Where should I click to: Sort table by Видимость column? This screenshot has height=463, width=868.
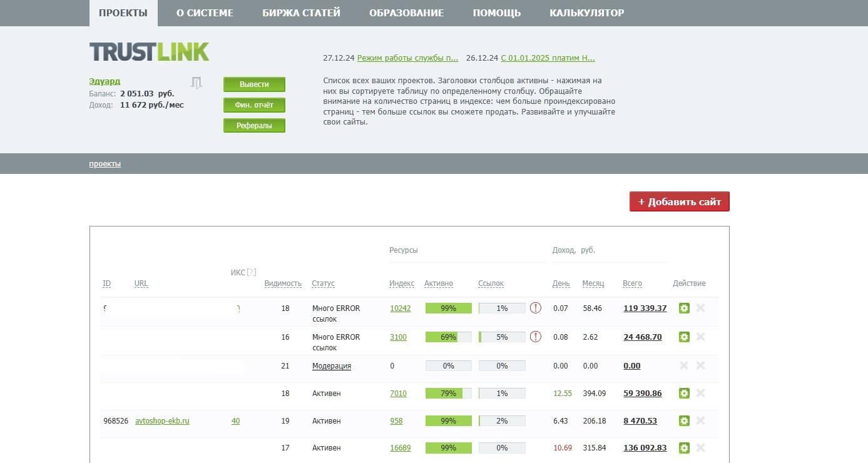point(283,283)
